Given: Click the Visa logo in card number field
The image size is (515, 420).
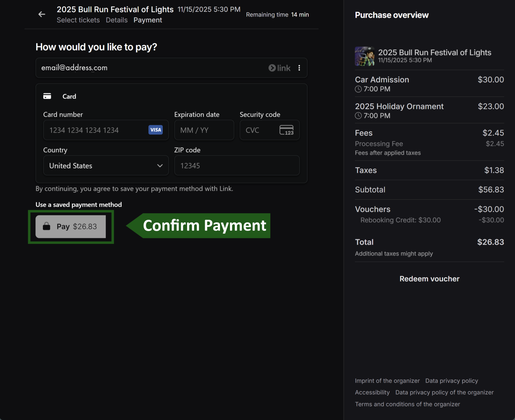Looking at the screenshot, I should click(155, 130).
